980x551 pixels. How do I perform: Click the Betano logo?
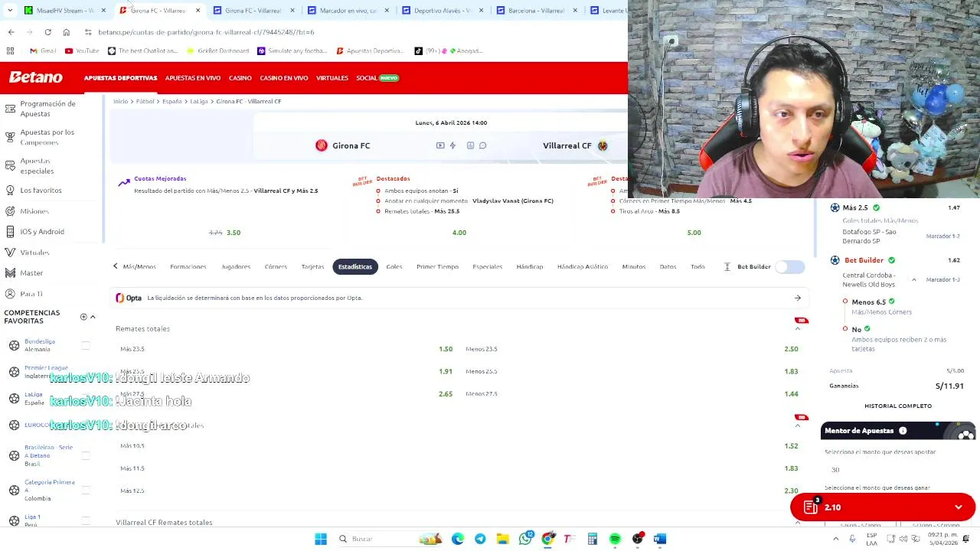pos(35,77)
